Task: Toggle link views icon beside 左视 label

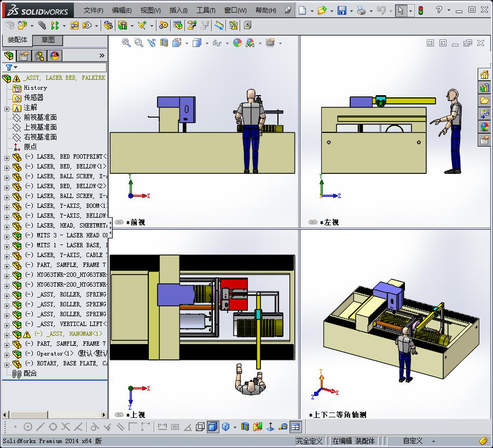Action: [x=313, y=222]
